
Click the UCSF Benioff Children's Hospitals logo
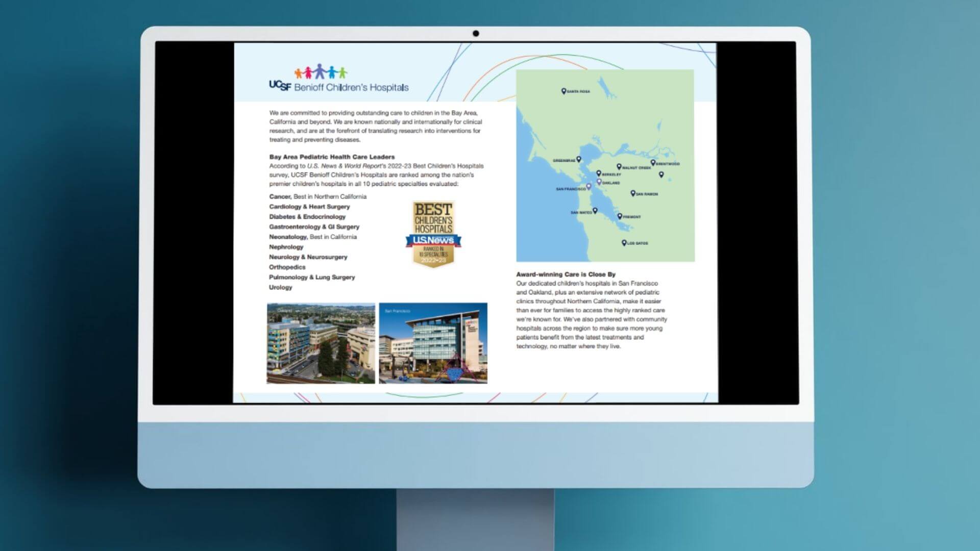tap(339, 79)
